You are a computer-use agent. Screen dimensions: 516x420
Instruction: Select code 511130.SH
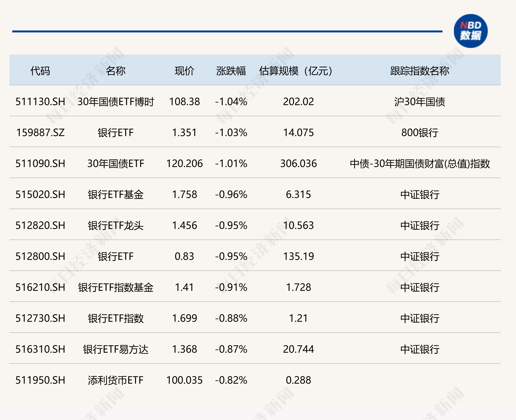40,102
